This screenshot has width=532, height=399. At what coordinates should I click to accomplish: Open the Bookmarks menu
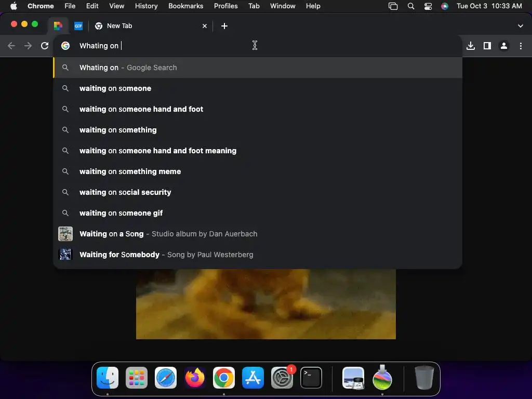click(x=185, y=6)
